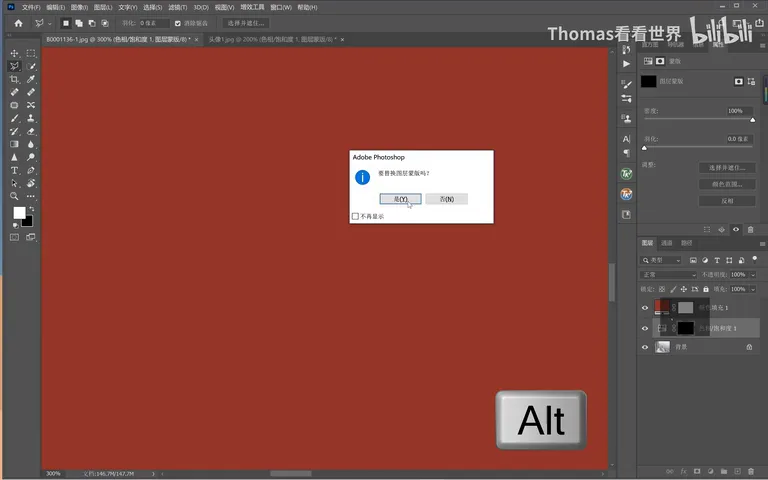Image resolution: width=768 pixels, height=480 pixels.
Task: Toggle the layer filter on/off switch
Action: coord(755,259)
